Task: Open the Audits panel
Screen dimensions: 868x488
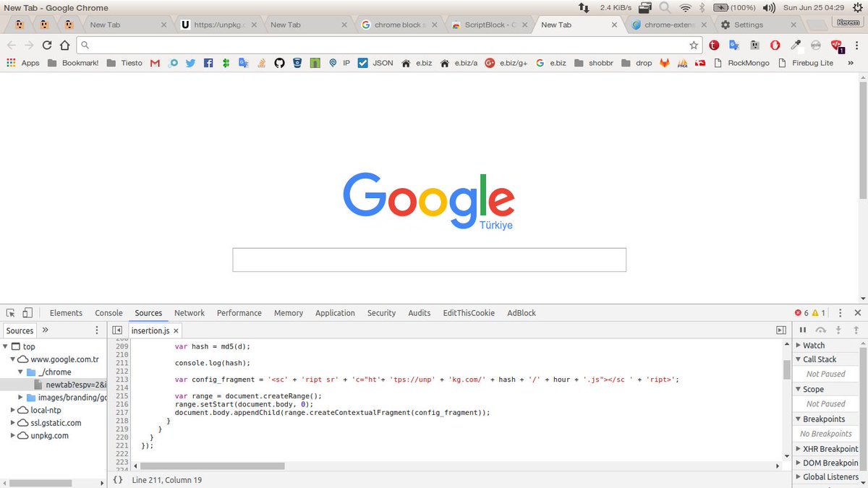Action: [x=420, y=313]
